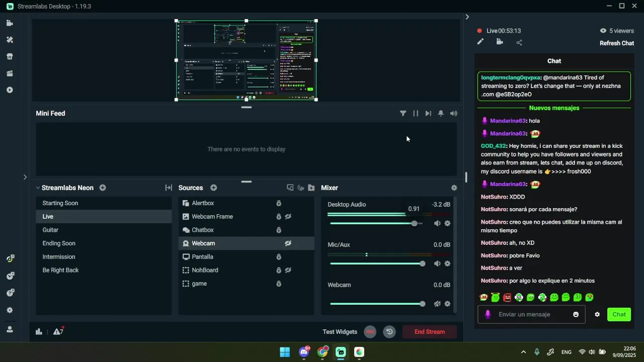This screenshot has width=644, height=362.
Task: Add a new source with the plus icon
Action: tap(214, 188)
